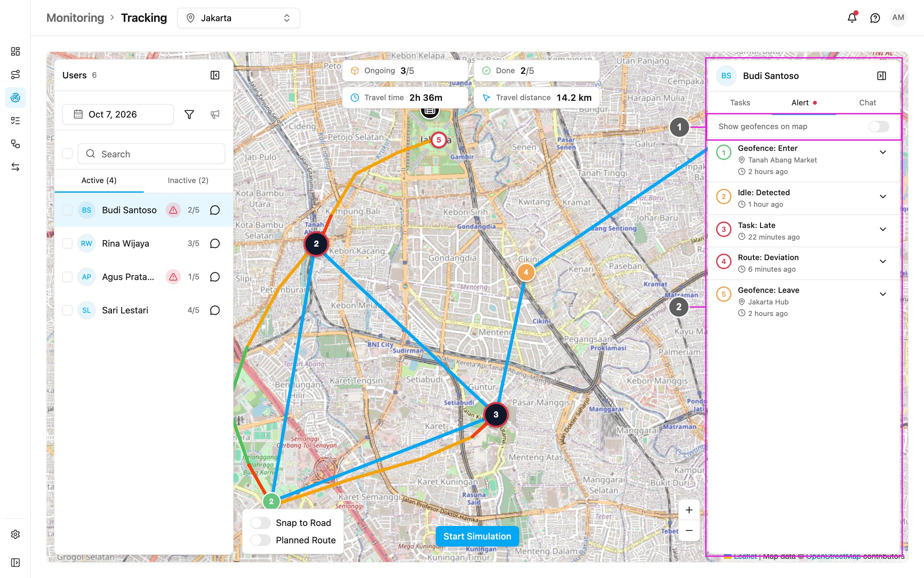Expand the Geofence: Leave alert
Viewport: 924px width, 578px height.
(883, 294)
